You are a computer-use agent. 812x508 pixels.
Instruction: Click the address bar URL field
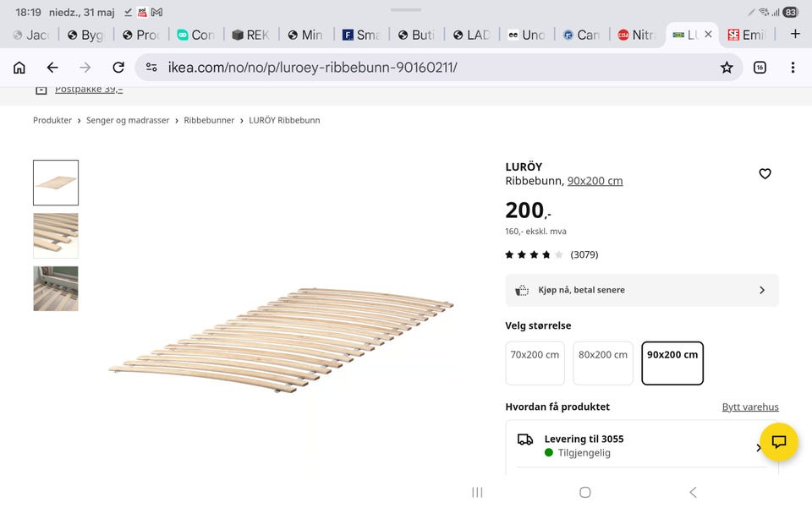439,68
